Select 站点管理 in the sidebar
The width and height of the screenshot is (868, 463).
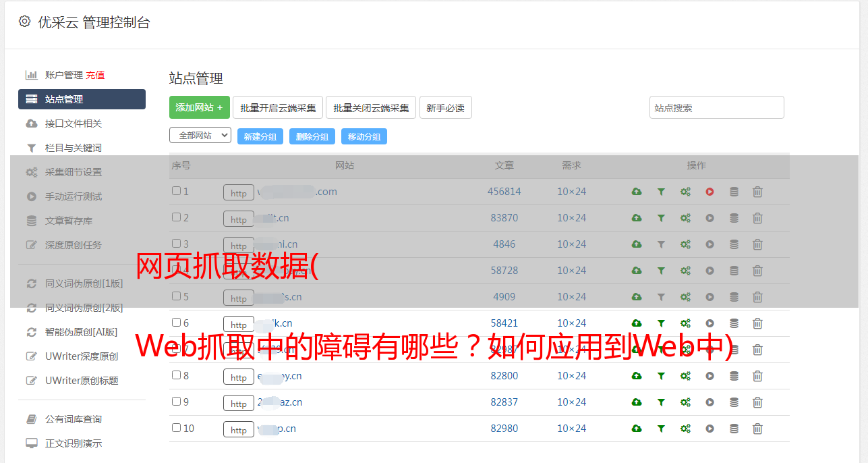point(82,99)
